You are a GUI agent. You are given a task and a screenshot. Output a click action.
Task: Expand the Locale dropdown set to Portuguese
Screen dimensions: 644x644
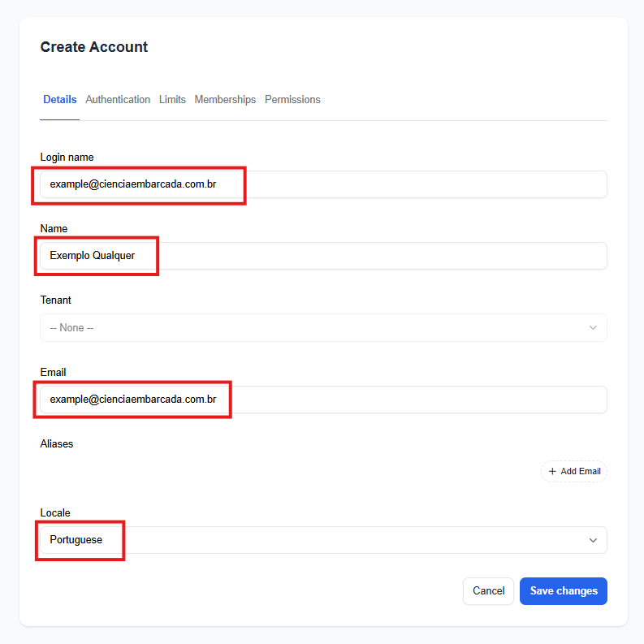coord(322,540)
